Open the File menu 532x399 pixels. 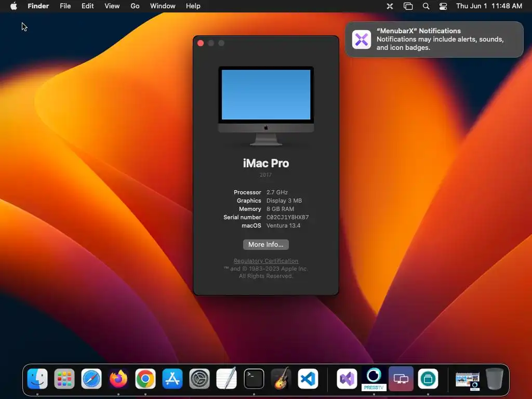tap(65, 6)
